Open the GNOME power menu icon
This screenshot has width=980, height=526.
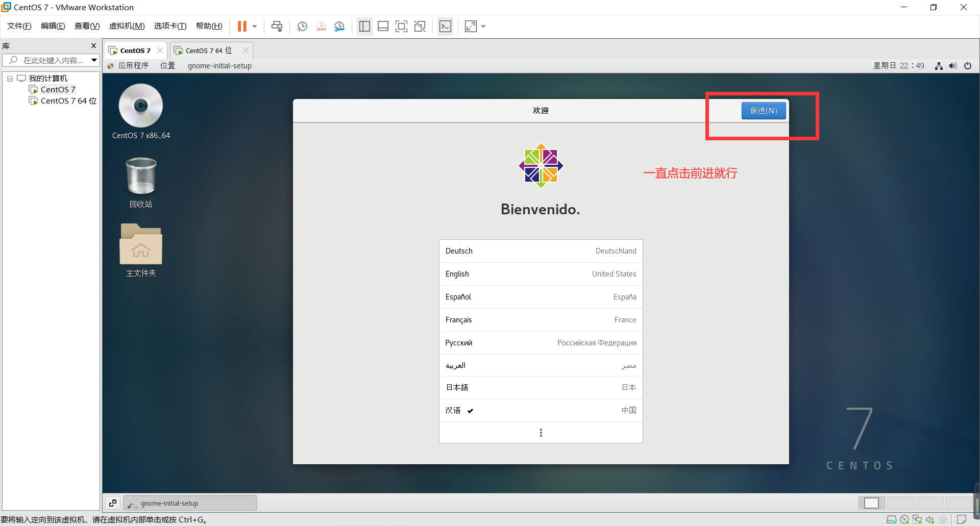(967, 66)
